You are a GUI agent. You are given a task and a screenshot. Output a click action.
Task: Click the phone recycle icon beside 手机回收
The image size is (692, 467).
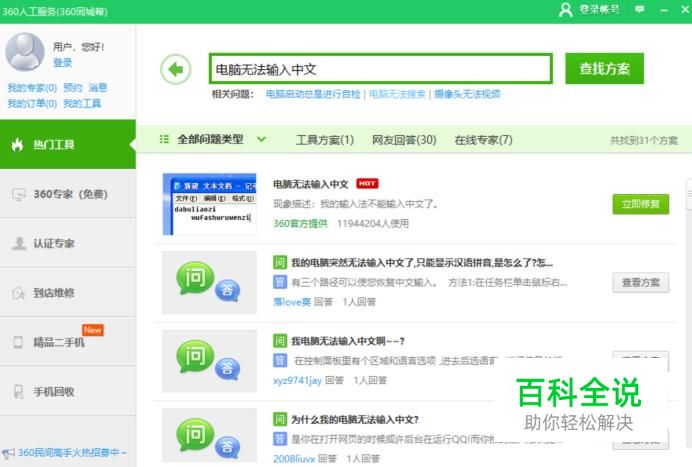click(x=19, y=392)
